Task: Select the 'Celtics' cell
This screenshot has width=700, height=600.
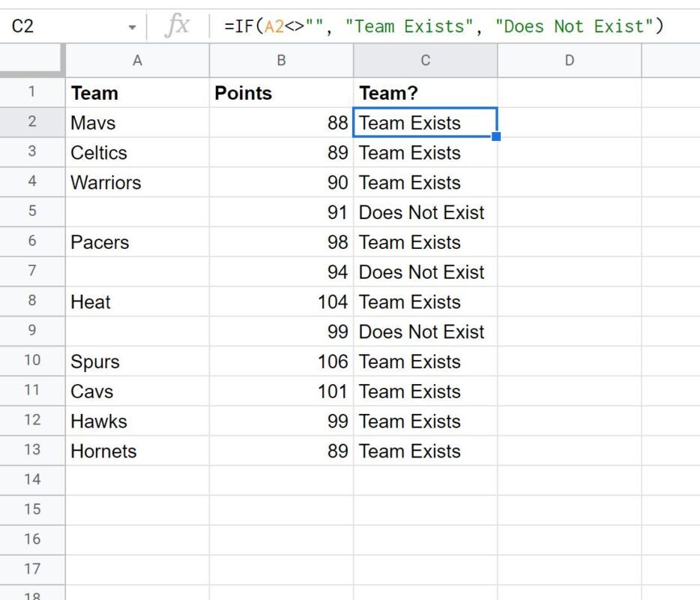Action: [x=137, y=152]
